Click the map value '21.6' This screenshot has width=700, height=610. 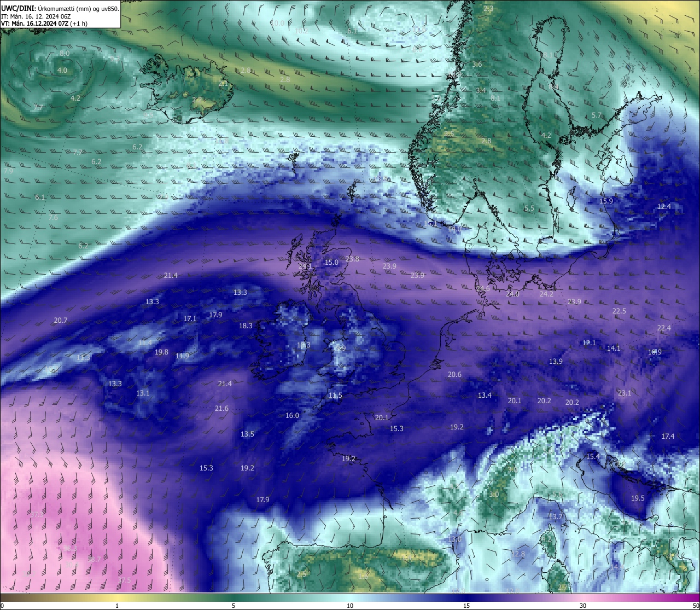221,408
